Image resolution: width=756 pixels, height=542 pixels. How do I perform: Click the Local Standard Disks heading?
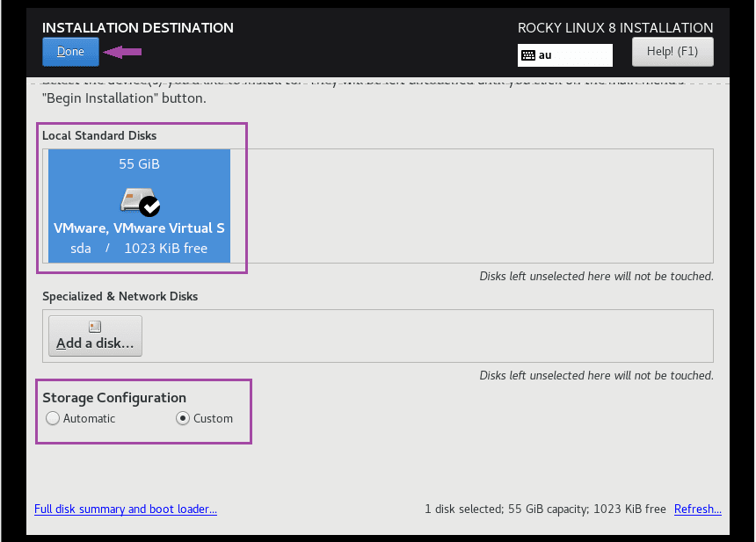pos(99,135)
